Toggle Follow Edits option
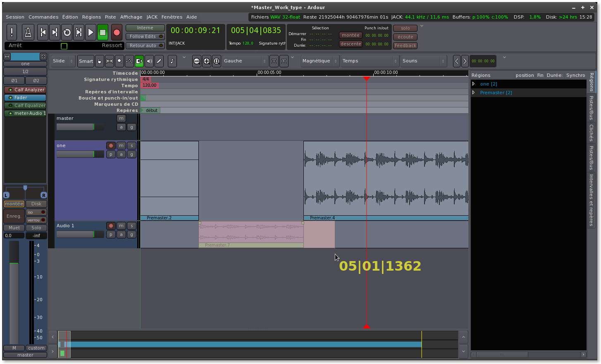 pyautogui.click(x=145, y=36)
